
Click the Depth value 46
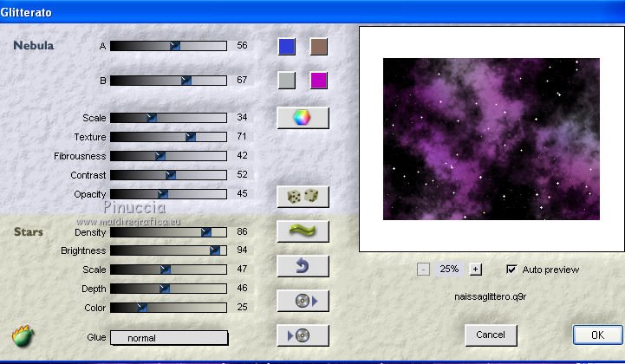coord(242,288)
